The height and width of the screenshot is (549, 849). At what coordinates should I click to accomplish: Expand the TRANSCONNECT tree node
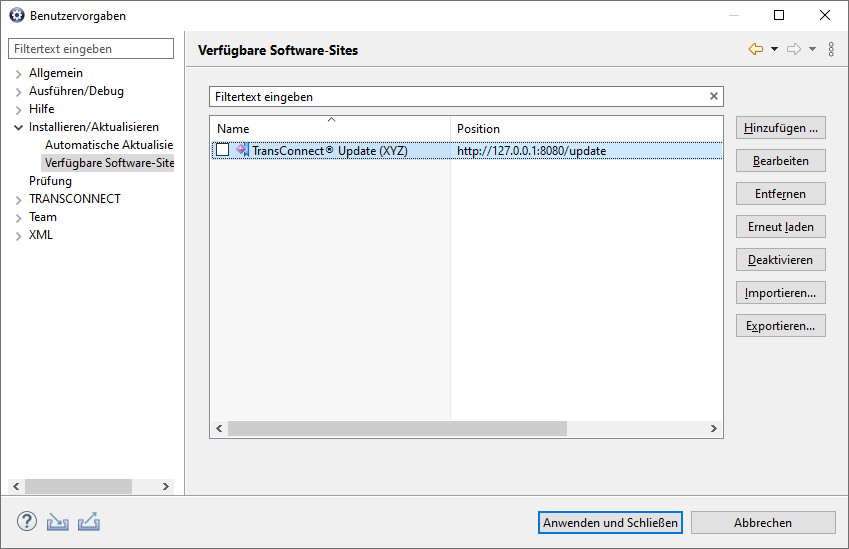(x=18, y=200)
